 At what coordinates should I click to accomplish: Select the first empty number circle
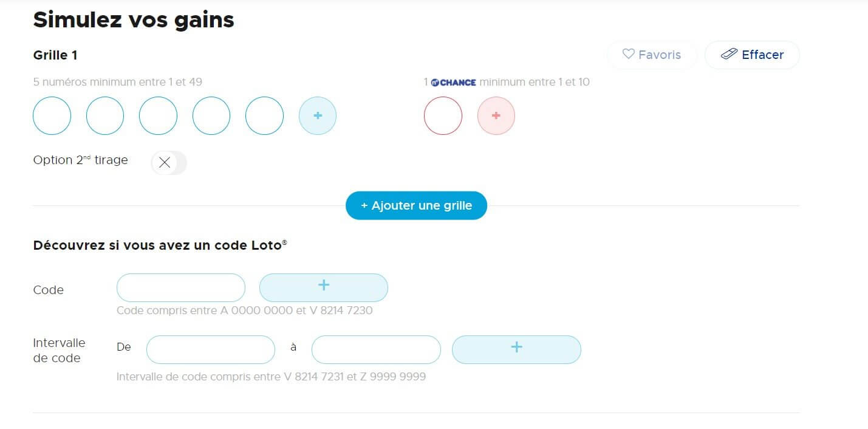pyautogui.click(x=52, y=115)
